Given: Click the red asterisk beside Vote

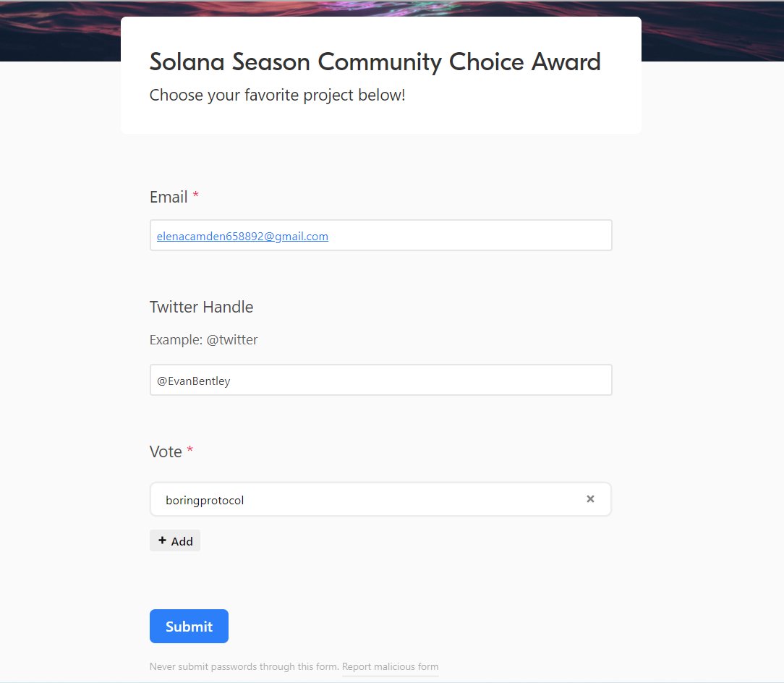Looking at the screenshot, I should [190, 449].
